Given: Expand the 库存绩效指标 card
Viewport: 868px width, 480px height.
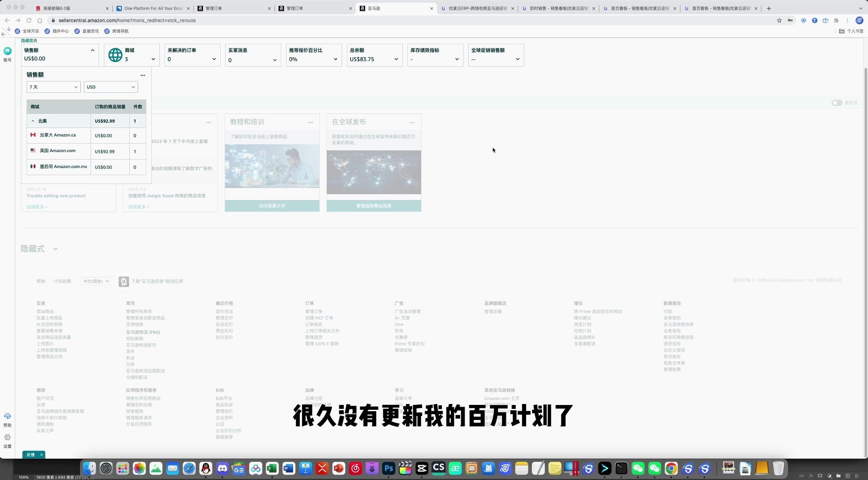Looking at the screenshot, I should click(x=457, y=59).
